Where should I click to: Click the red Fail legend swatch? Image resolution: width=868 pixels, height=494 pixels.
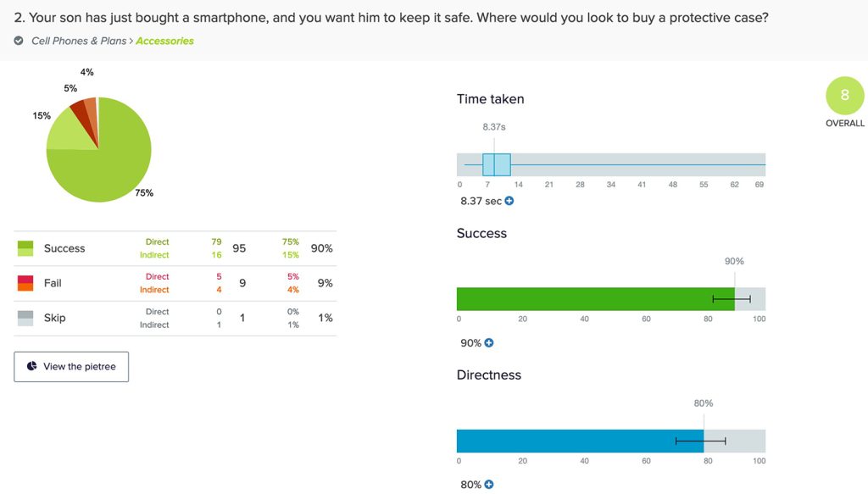(x=25, y=283)
